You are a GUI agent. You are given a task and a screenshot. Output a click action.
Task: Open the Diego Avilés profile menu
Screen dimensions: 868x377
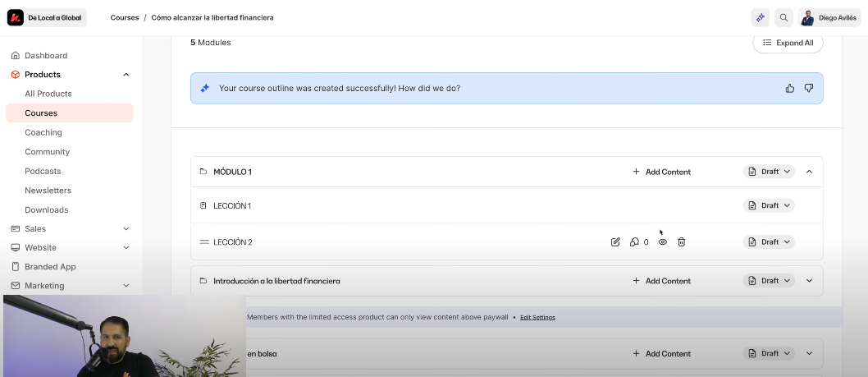tap(829, 17)
